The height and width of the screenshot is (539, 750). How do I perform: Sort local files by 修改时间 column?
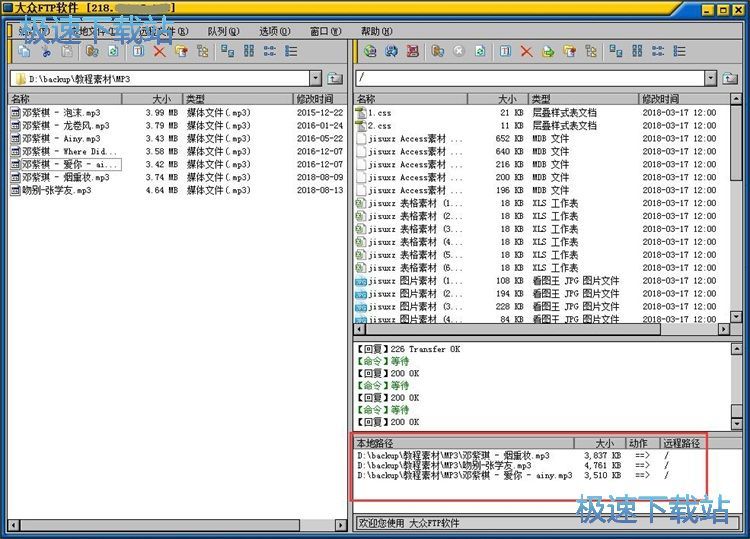pyautogui.click(x=320, y=99)
